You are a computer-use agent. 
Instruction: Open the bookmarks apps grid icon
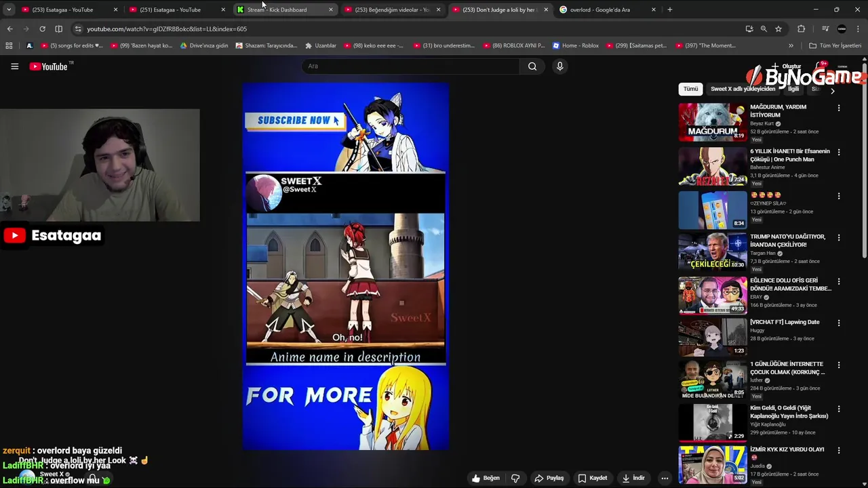point(9,45)
